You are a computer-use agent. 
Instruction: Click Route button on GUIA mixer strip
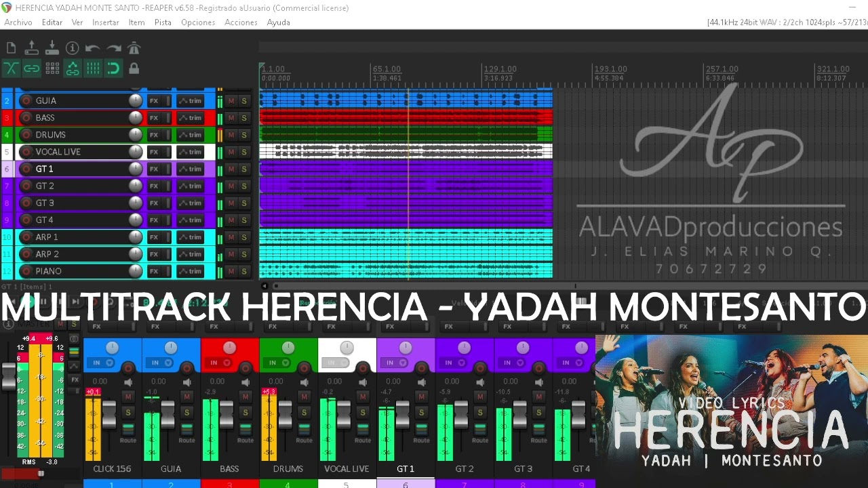pyautogui.click(x=186, y=440)
